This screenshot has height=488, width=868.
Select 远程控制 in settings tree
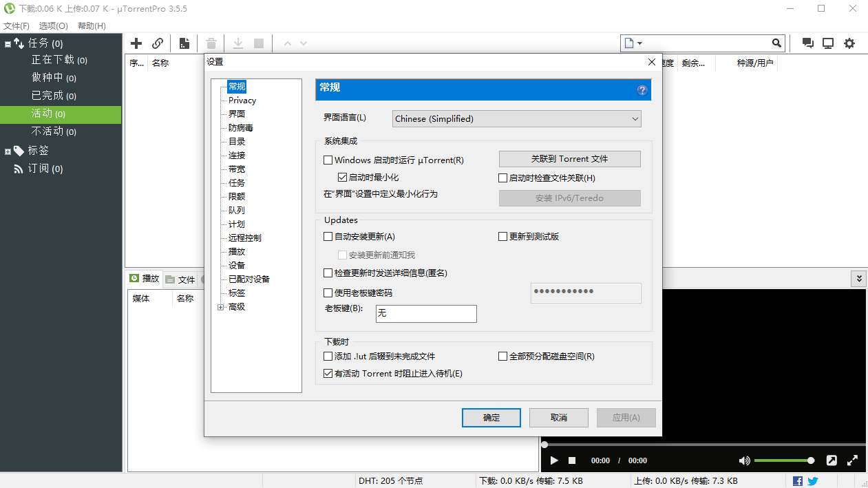[x=245, y=238]
